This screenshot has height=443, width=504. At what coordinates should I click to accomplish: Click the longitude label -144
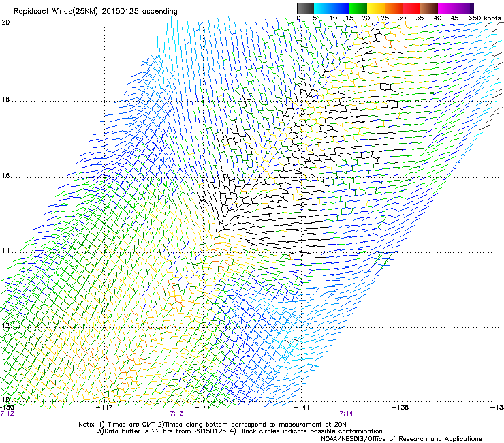point(204,408)
